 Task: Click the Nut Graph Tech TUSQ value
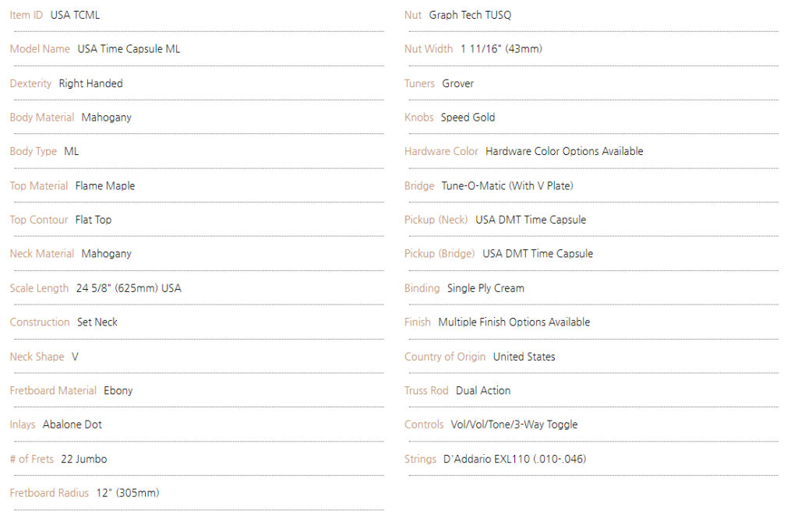point(470,16)
